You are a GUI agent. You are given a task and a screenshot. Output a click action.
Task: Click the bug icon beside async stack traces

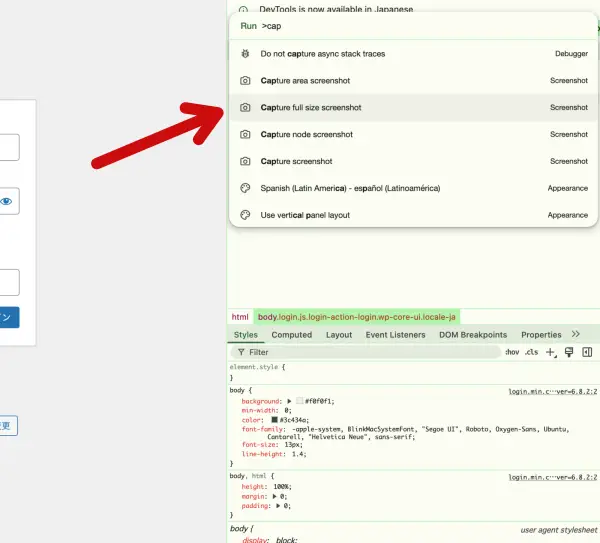pos(245,54)
